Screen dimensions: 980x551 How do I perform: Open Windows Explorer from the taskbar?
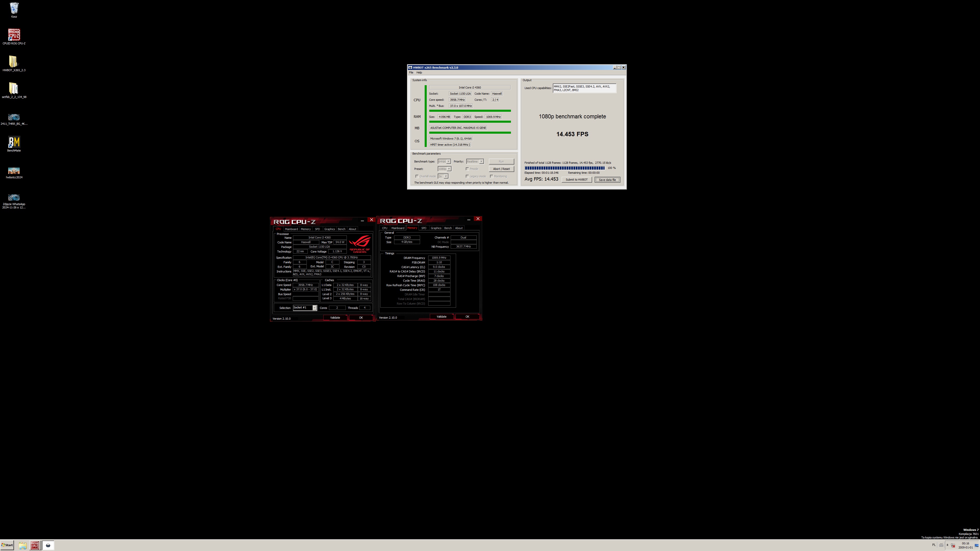[23, 545]
